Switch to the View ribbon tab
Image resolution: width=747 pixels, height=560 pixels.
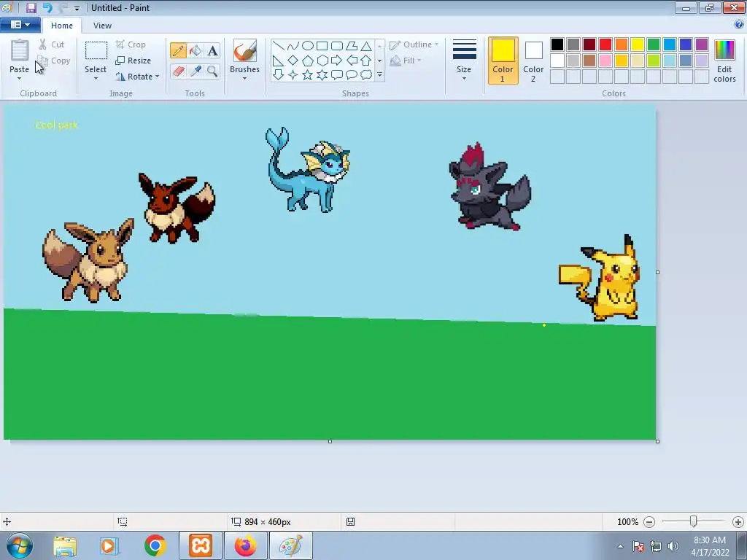102,26
